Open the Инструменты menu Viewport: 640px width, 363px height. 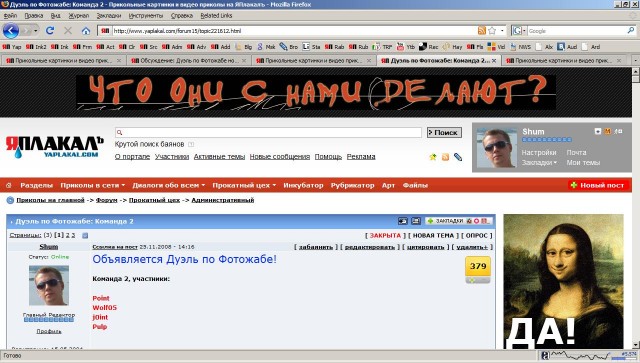tap(146, 16)
